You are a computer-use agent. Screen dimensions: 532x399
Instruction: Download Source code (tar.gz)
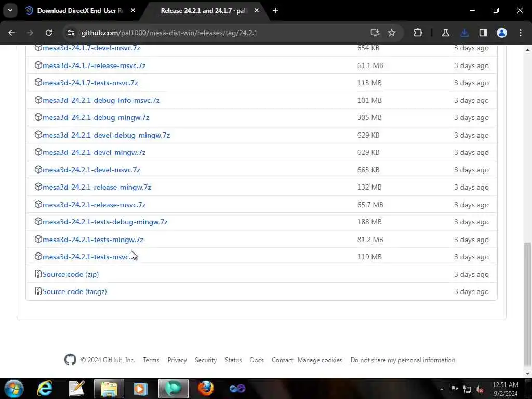75,291
